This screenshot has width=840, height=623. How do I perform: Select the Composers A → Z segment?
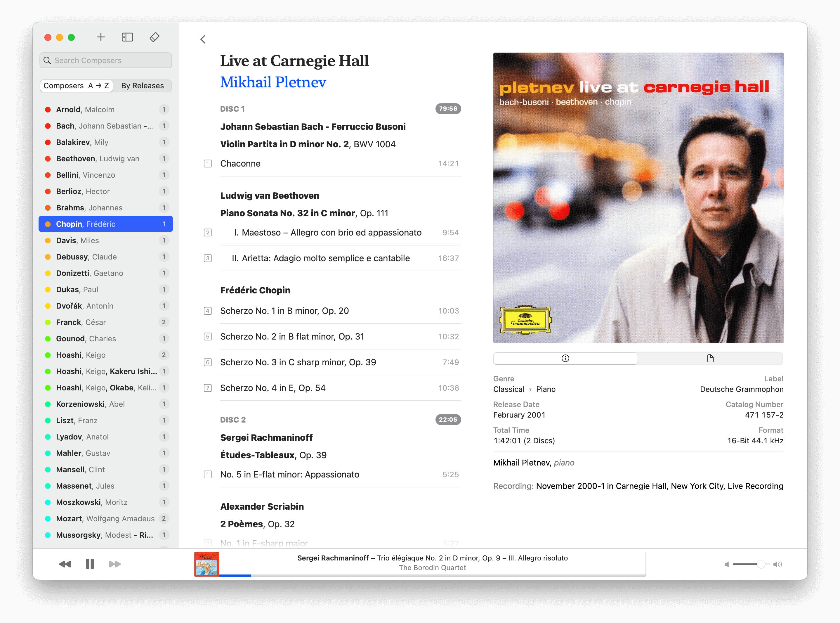coord(76,86)
